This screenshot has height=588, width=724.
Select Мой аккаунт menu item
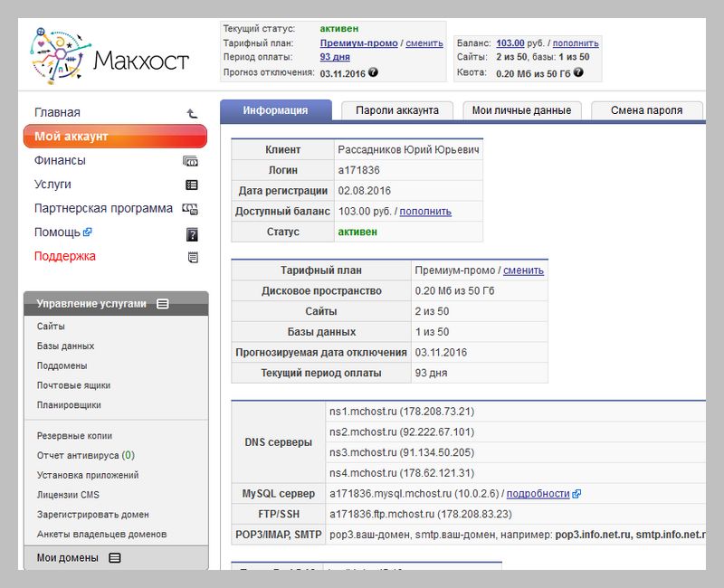click(x=115, y=137)
